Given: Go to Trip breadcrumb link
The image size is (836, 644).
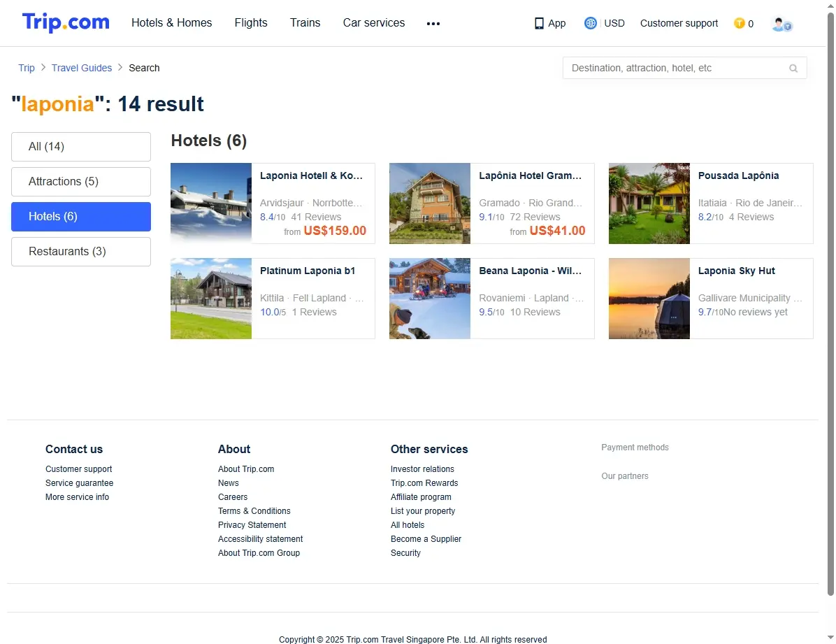Looking at the screenshot, I should [x=26, y=68].
